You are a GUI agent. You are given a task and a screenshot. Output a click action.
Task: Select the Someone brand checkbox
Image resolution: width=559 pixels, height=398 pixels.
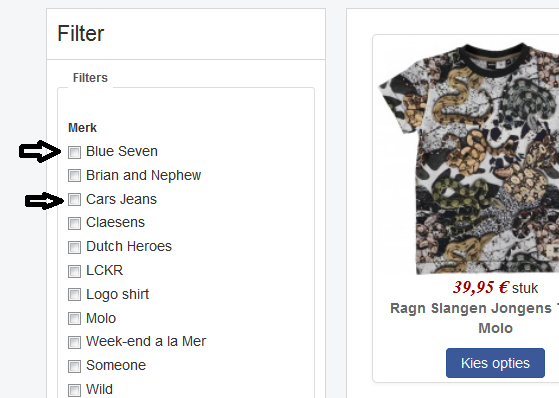click(75, 366)
